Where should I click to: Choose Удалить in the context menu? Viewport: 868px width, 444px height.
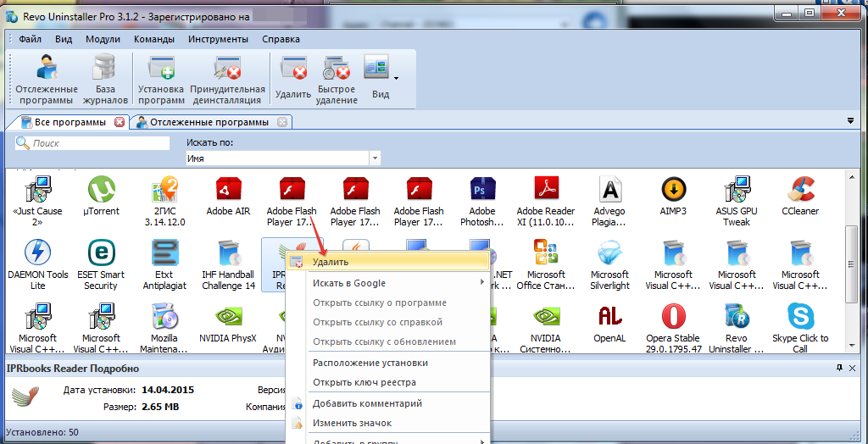pyautogui.click(x=387, y=262)
